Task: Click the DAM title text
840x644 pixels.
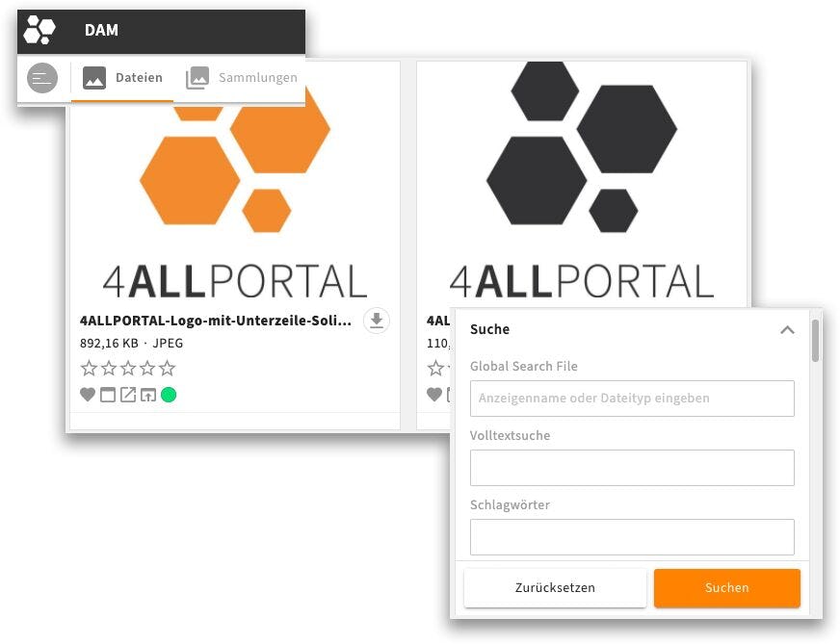Action: click(x=101, y=31)
